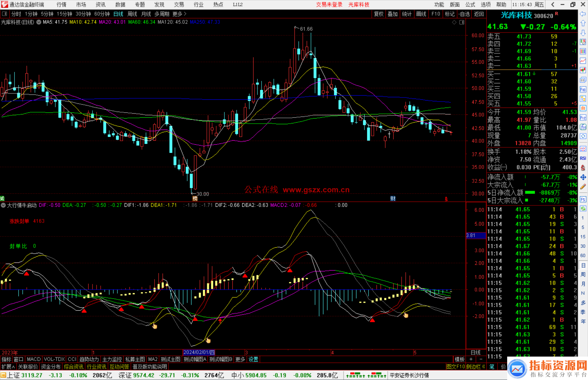Click the green refresh icon in sidebar
The width and height of the screenshot is (588, 380).
[x=583, y=209]
